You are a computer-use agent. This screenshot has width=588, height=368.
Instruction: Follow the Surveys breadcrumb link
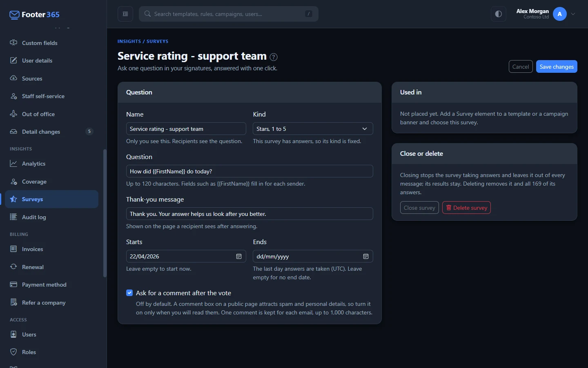(157, 41)
